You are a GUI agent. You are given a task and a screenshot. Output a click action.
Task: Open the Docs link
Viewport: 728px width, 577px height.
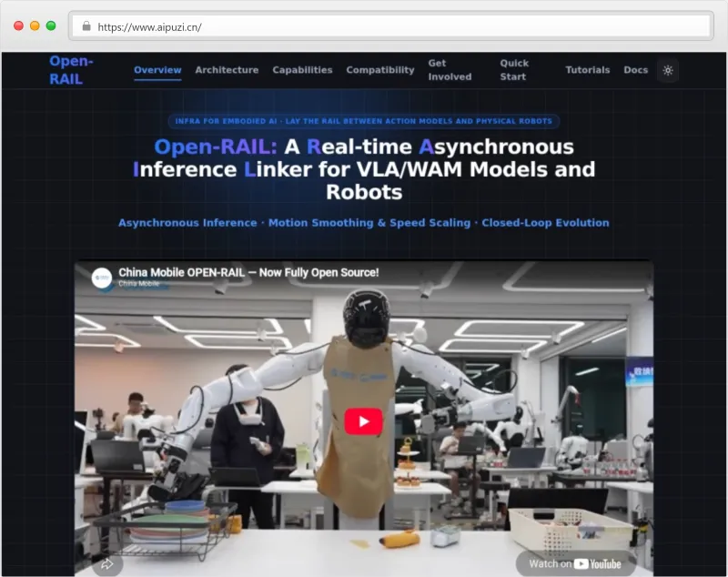(635, 70)
